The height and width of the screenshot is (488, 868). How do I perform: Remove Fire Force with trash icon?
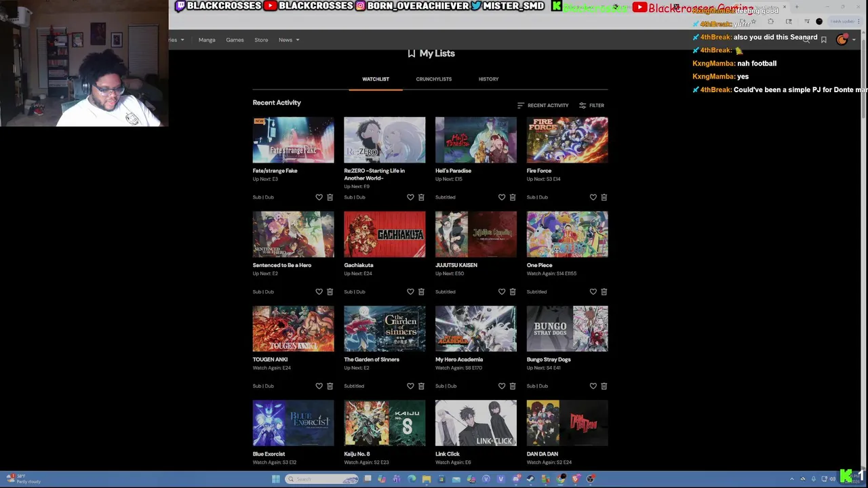pos(604,197)
